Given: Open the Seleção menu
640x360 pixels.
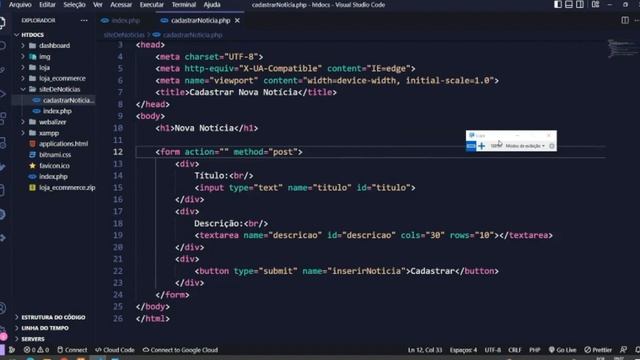Looking at the screenshot, I should click(74, 5).
